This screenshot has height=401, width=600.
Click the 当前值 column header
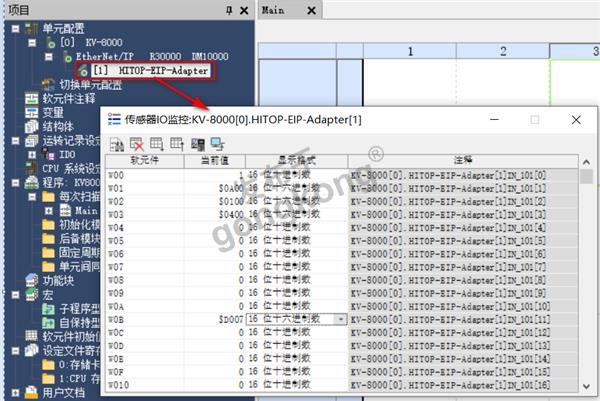pyautogui.click(x=215, y=161)
